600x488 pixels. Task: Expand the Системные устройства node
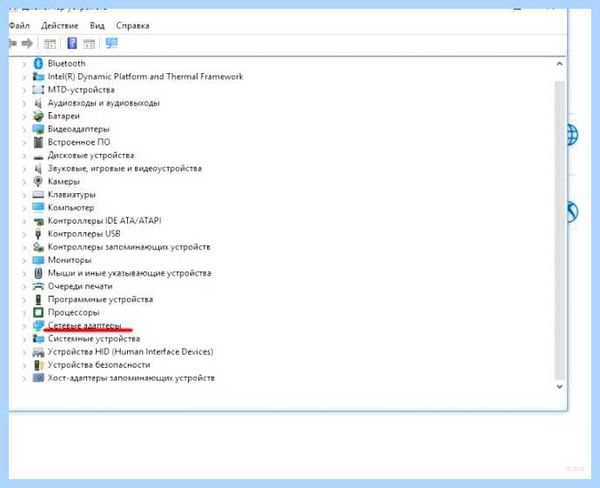(x=24, y=339)
